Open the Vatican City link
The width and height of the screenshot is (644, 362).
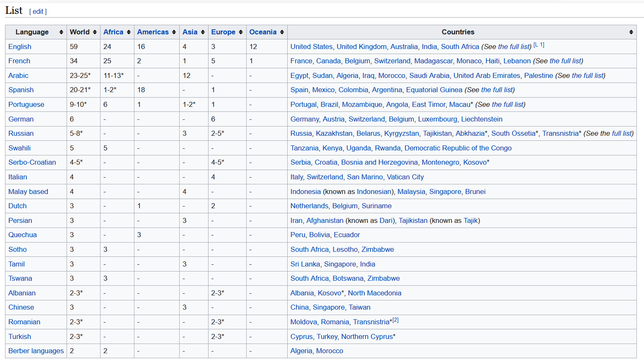click(405, 177)
